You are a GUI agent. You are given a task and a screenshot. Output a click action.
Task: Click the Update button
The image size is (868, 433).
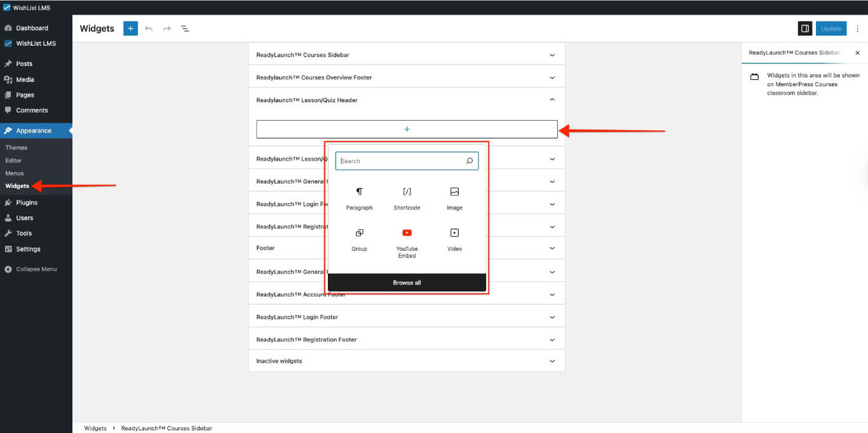pos(831,29)
